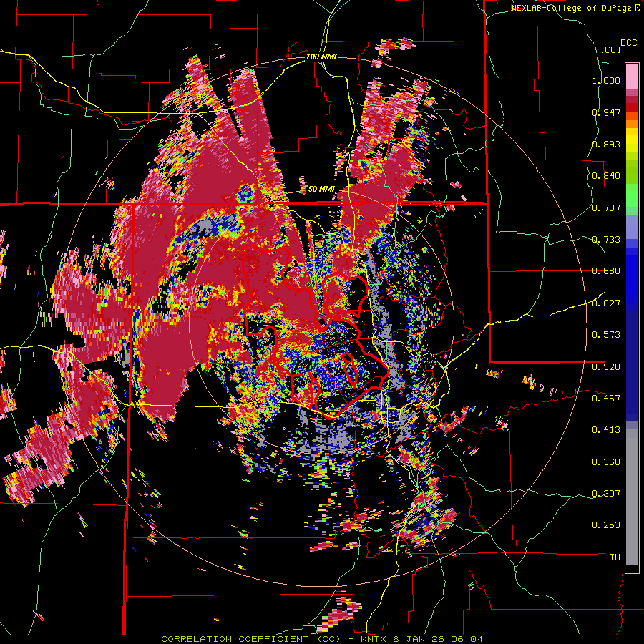Click the NEXLAB-College of DuPage credit text
Image resolution: width=644 pixels, height=644 pixels.
pyautogui.click(x=573, y=8)
